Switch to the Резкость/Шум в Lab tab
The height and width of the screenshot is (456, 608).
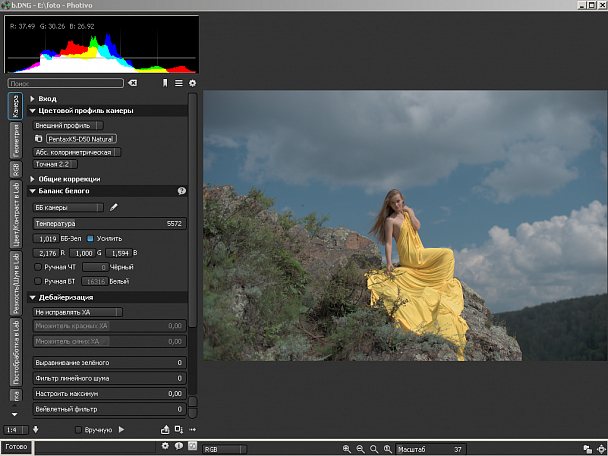tap(16, 283)
